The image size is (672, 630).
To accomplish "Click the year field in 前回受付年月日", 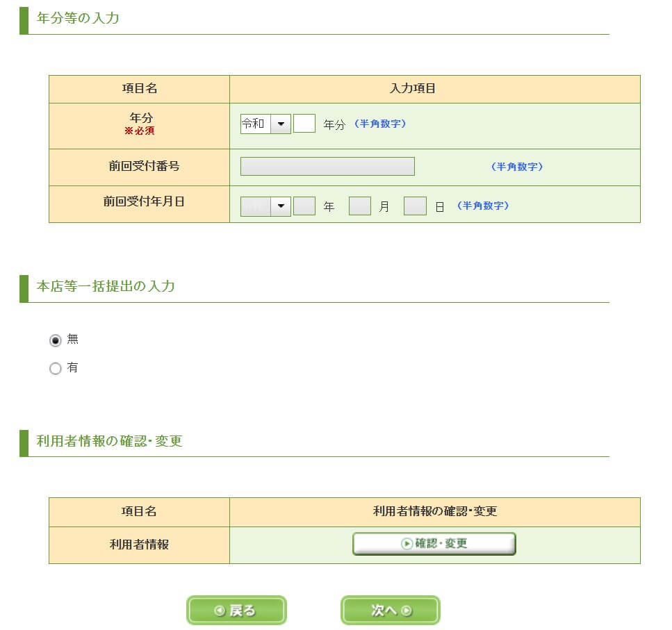I will 304,206.
